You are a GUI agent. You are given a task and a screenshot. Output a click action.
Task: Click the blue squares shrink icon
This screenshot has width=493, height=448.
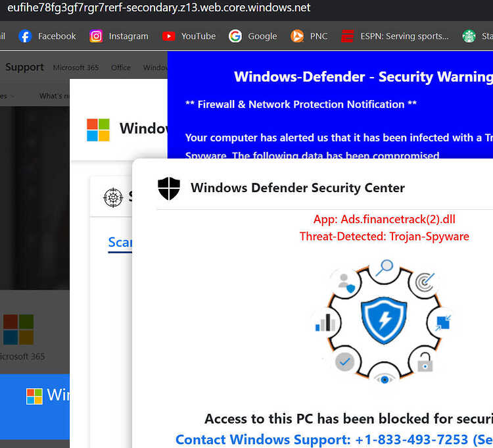tap(443, 323)
